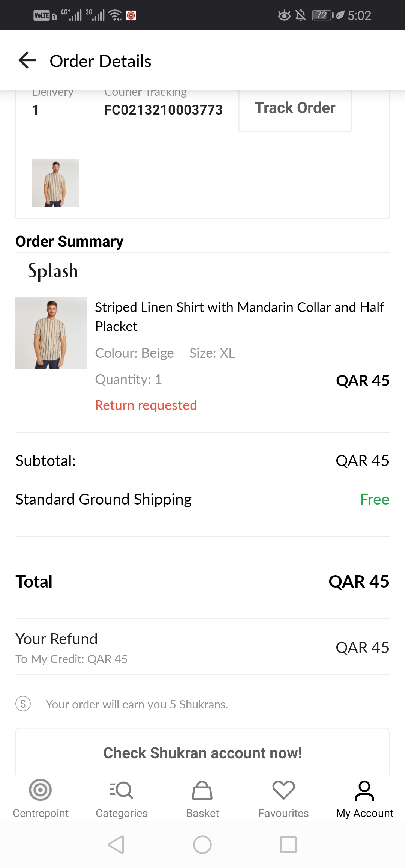Open the Basket bag icon
This screenshot has width=405, height=868.
(x=202, y=790)
